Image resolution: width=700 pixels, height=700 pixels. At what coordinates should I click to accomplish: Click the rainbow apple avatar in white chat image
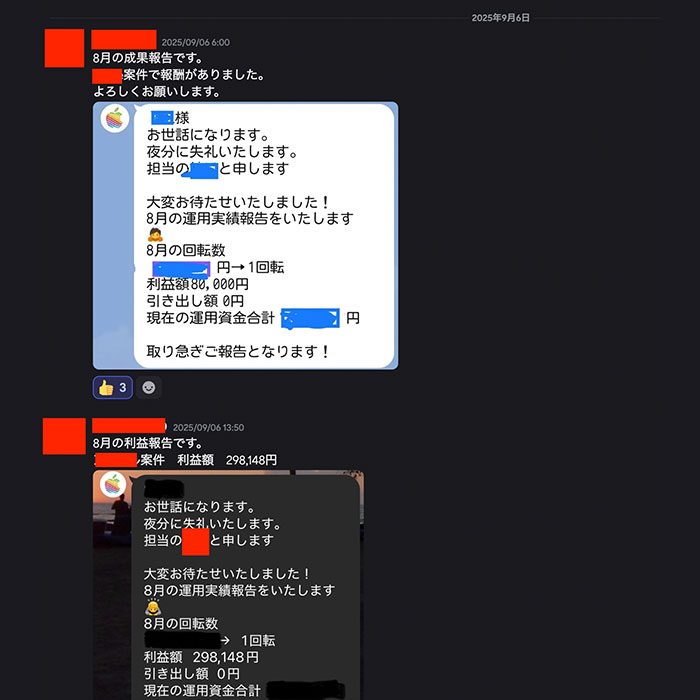pos(115,119)
